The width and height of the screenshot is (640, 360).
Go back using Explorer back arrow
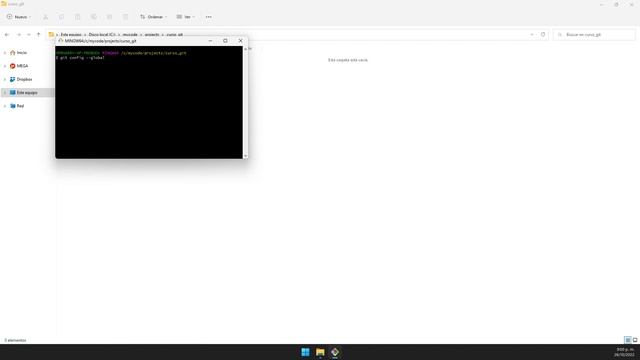[7, 35]
